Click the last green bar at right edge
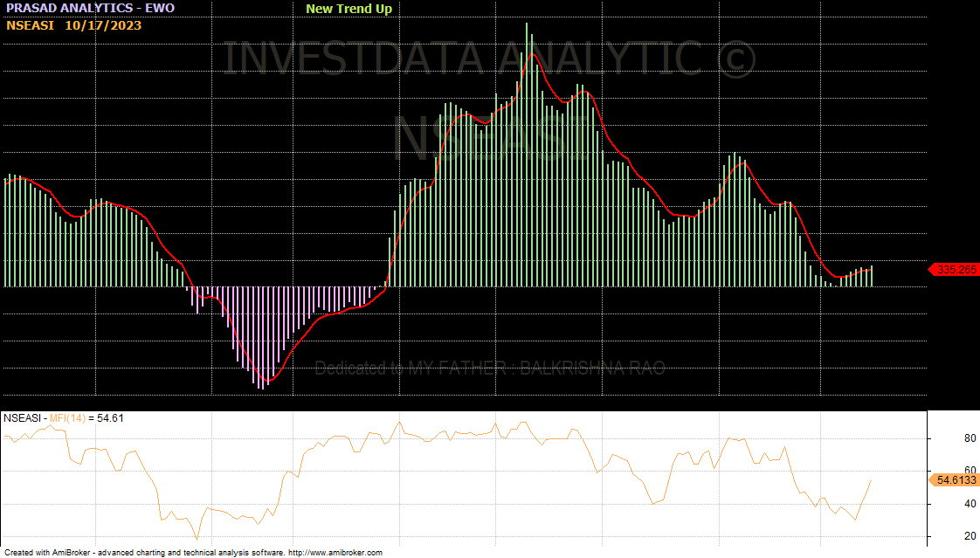Screen dimensions: 980x558 click(x=871, y=277)
